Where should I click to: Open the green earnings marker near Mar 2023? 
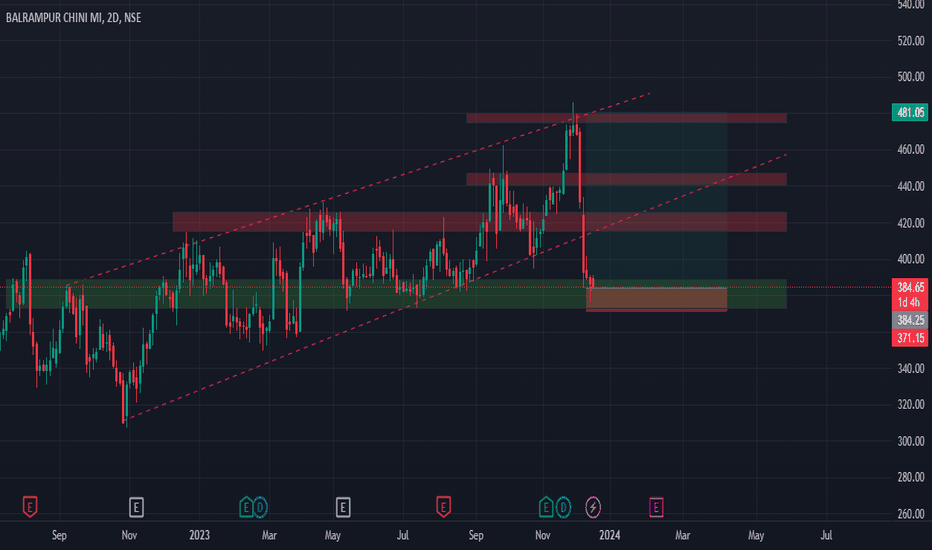[x=246, y=507]
